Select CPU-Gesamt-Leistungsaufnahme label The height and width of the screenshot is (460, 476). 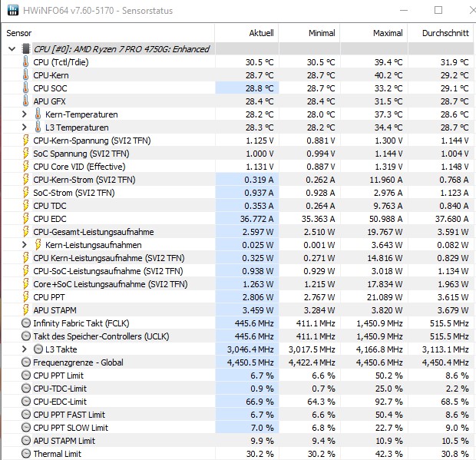(x=93, y=232)
